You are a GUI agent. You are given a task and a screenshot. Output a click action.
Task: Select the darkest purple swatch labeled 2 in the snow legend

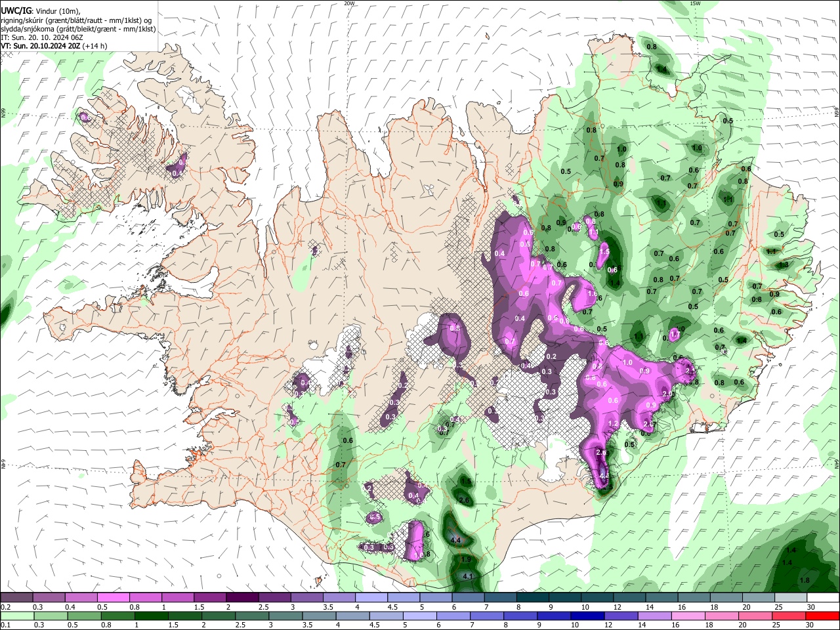tap(242, 598)
